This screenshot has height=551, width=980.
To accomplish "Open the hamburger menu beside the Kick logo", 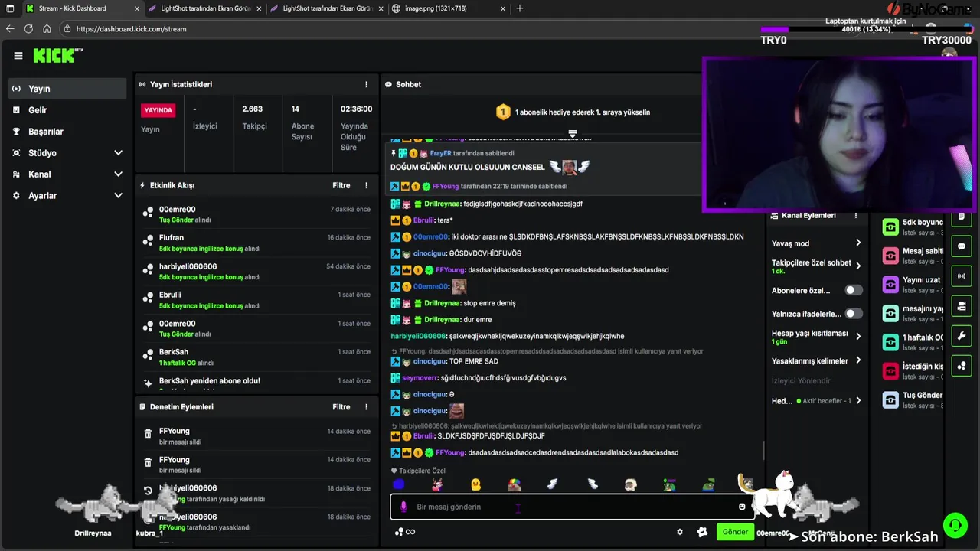I will tap(18, 56).
